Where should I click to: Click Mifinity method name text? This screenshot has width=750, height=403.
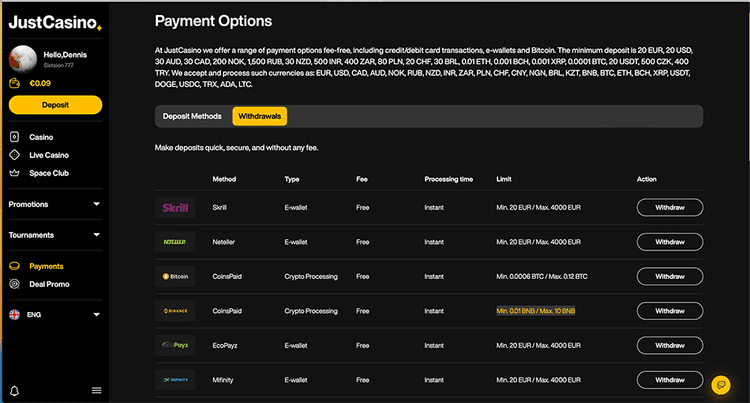(x=223, y=380)
